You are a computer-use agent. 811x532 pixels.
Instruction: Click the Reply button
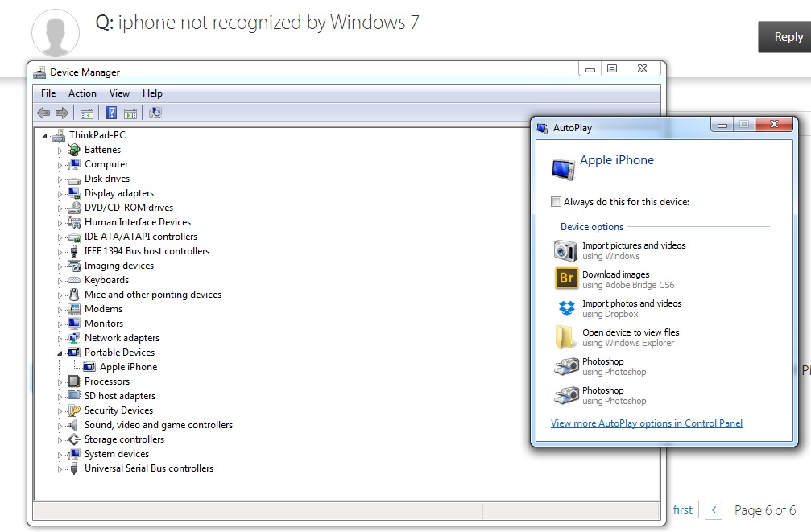tap(784, 37)
